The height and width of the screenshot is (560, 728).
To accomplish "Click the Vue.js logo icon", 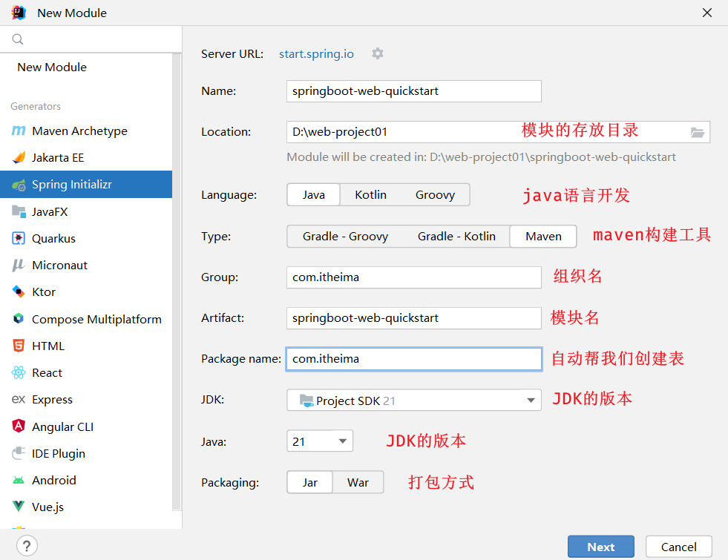I will [x=19, y=506].
